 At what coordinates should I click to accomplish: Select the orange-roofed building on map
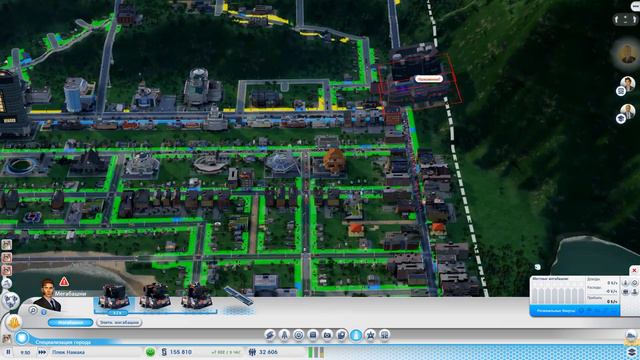pos(334,160)
